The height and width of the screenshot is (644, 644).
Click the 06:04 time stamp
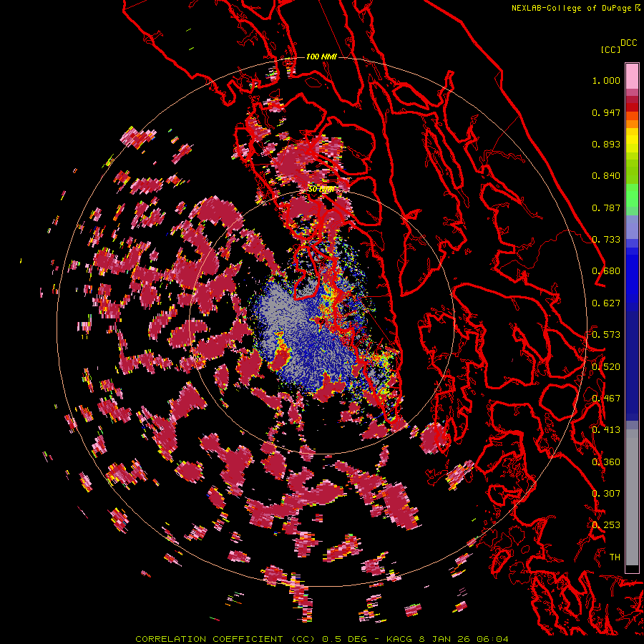click(x=492, y=639)
